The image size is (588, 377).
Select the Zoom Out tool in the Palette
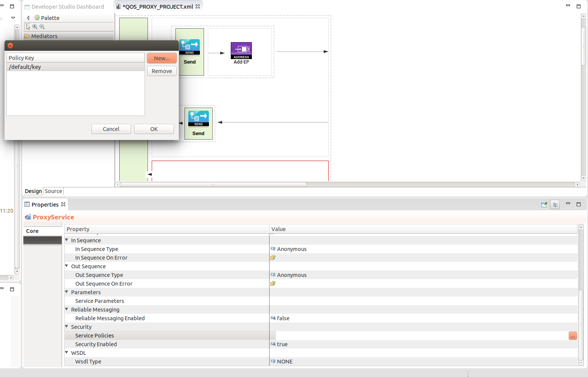pos(42,26)
